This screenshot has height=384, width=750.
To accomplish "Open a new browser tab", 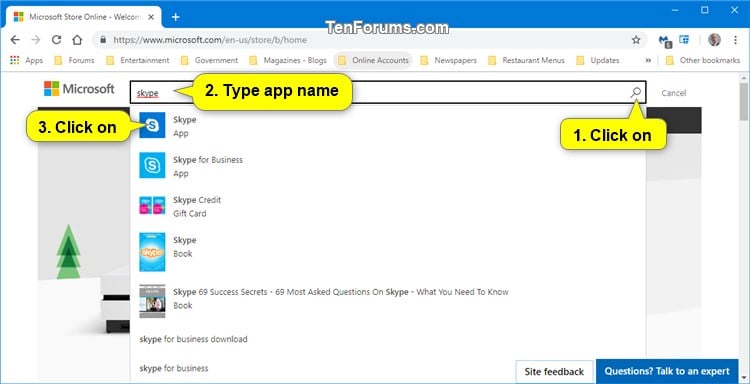I will [x=176, y=17].
